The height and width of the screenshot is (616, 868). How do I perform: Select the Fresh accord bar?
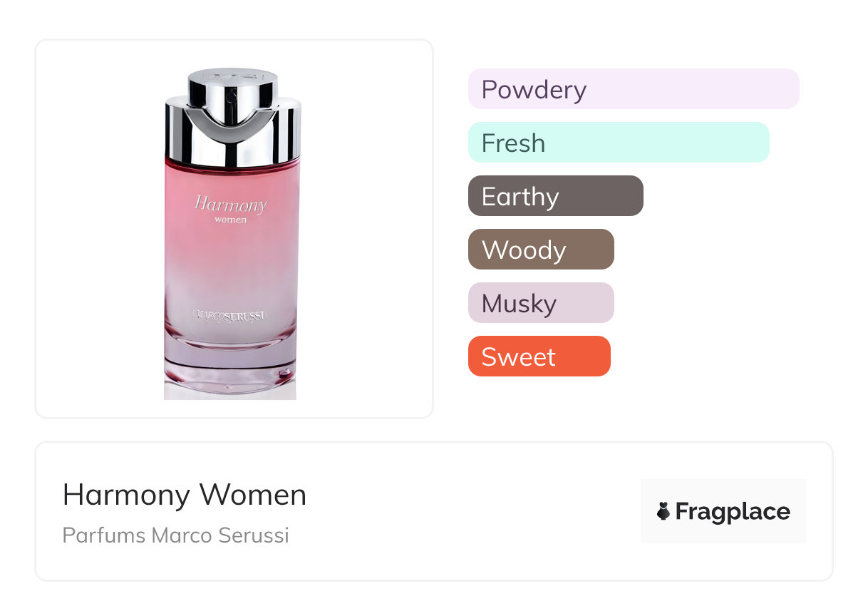[619, 143]
